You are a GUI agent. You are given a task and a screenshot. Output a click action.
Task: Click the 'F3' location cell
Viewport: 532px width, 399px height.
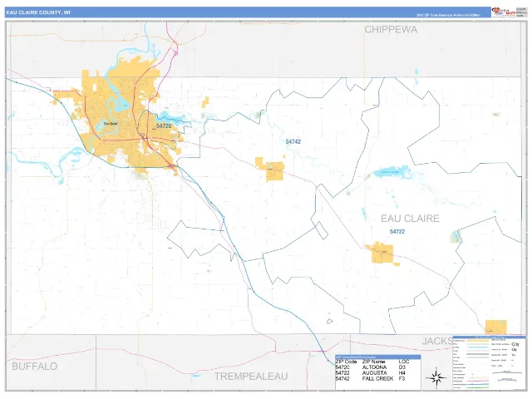pyautogui.click(x=401, y=379)
